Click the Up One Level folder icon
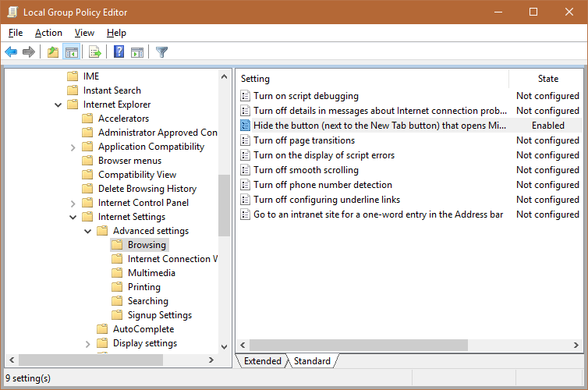The height and width of the screenshot is (390, 588). (x=52, y=52)
